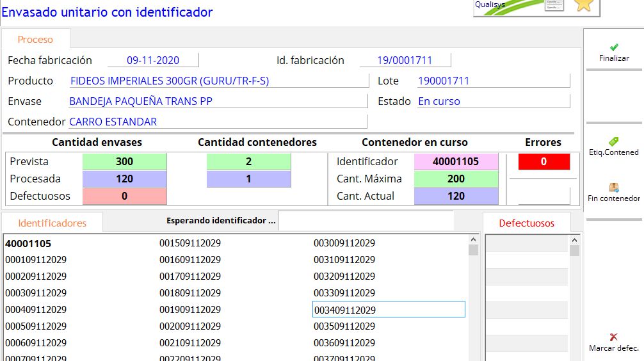
Task: Select container identifier 40001105 in the list
Action: tap(28, 244)
